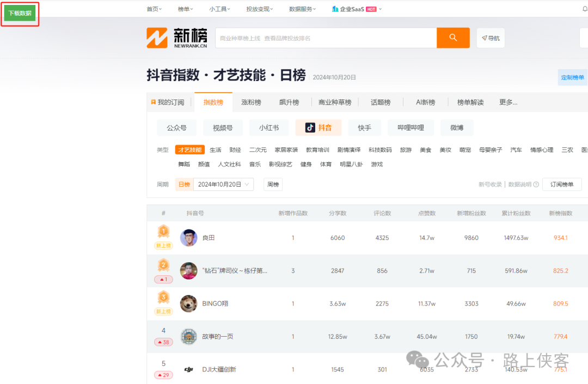This screenshot has height=384, width=588.
Task: Open the 投放变现 dropdown
Action: [260, 9]
